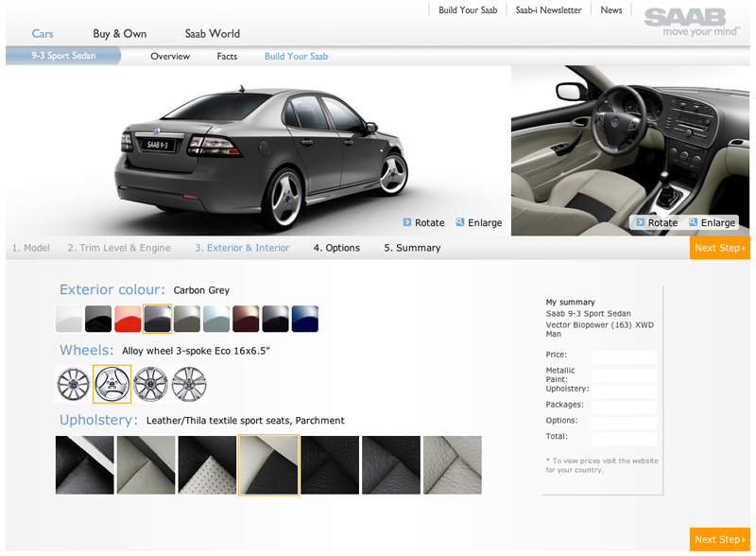The image size is (756, 556).
Task: Select the 10-spoke alloy wheel option
Action: click(74, 384)
